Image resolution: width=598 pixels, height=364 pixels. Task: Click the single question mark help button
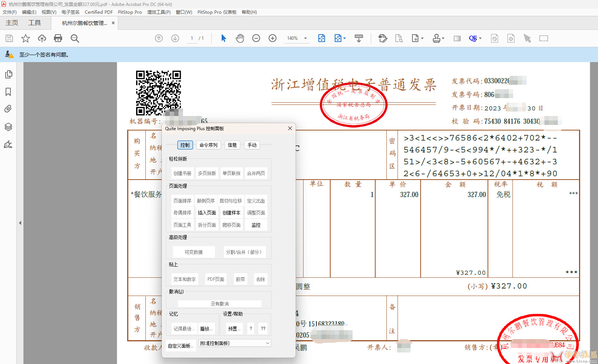point(251,329)
